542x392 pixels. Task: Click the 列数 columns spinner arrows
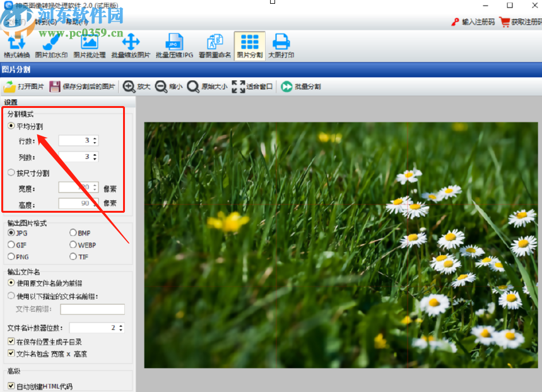95,157
